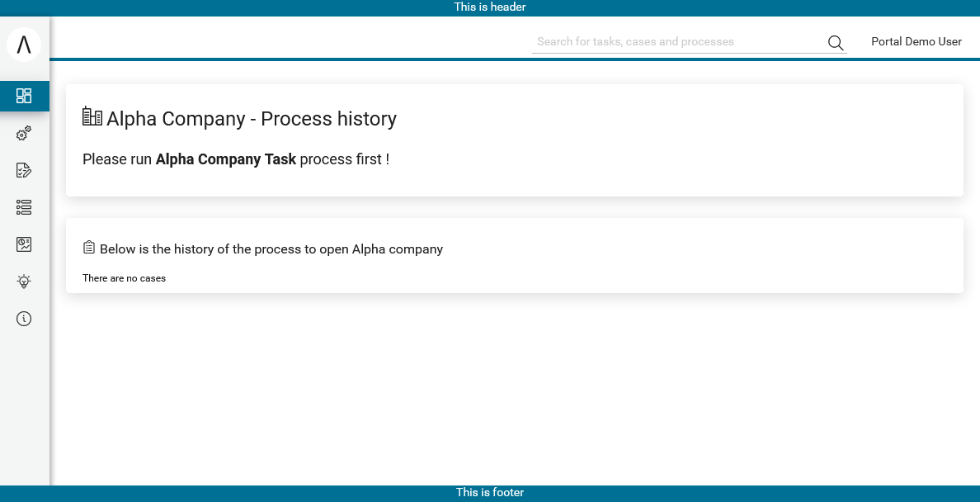Open the Statistics chart sidebar icon
This screenshot has height=502, width=980.
point(24,244)
